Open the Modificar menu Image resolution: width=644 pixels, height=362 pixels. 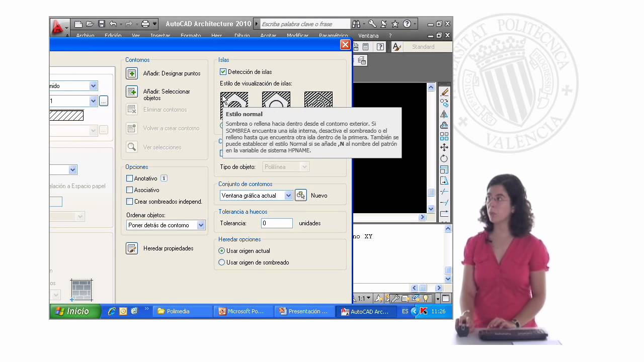click(x=297, y=36)
